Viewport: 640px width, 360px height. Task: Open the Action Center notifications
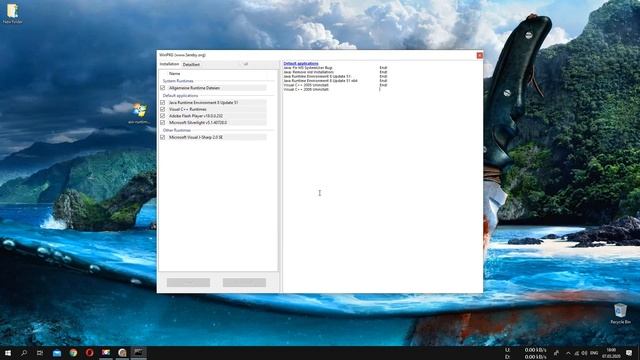coord(629,353)
